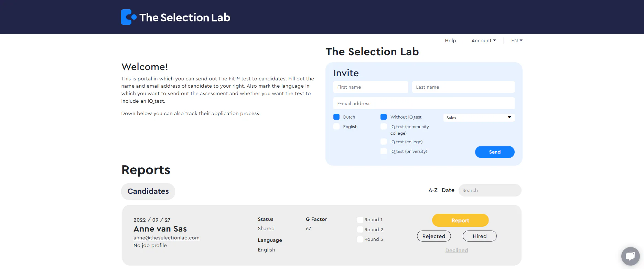Open the Help menu item
The image size is (644, 269).
click(450, 41)
